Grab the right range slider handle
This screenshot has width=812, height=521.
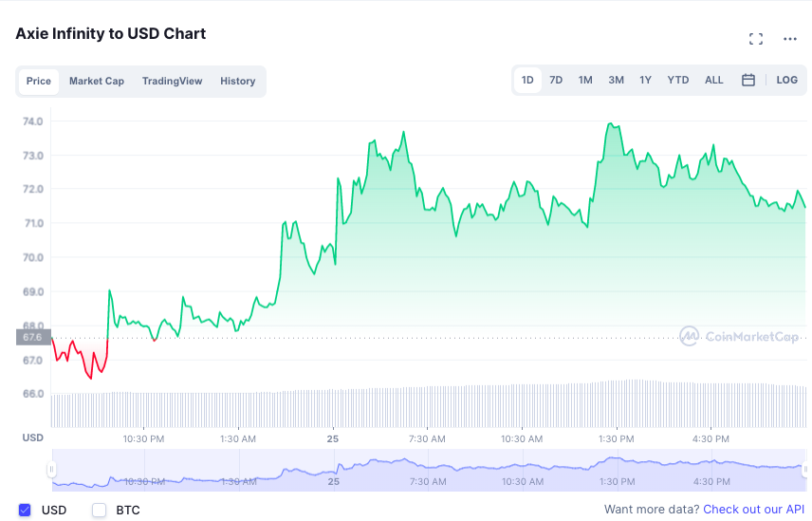805,469
